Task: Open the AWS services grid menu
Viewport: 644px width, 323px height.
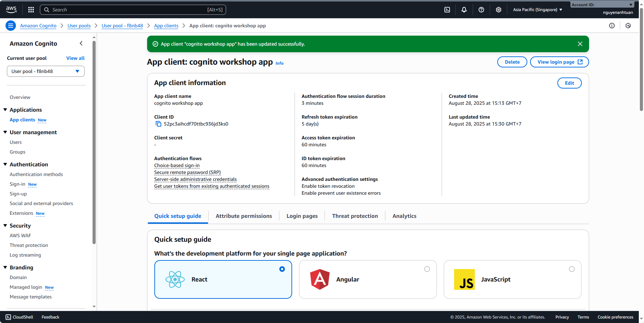Action: (31, 10)
